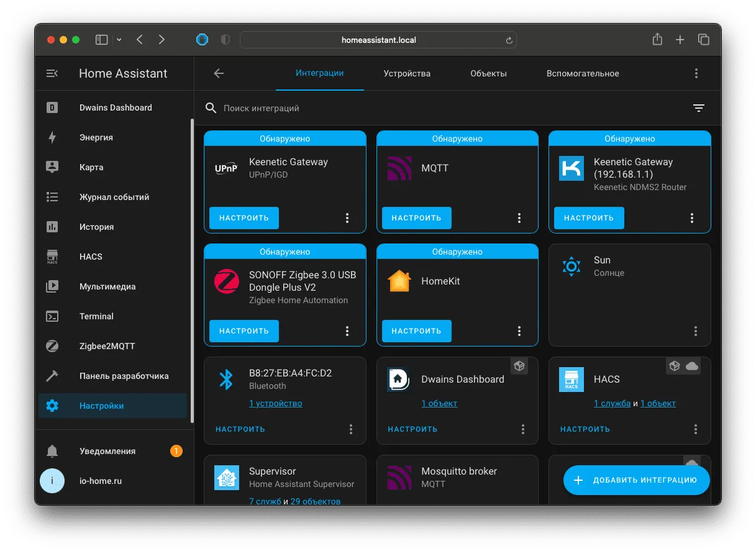Click Добавить интеграцию button
This screenshot has height=551, width=756.
637,480
